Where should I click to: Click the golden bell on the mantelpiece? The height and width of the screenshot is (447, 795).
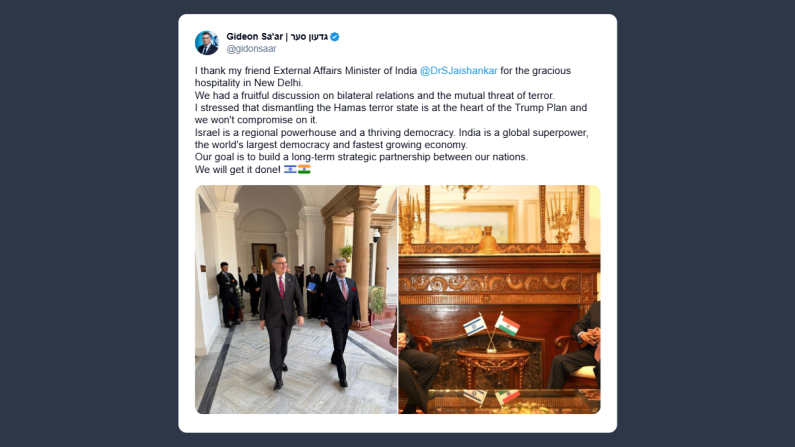489,240
